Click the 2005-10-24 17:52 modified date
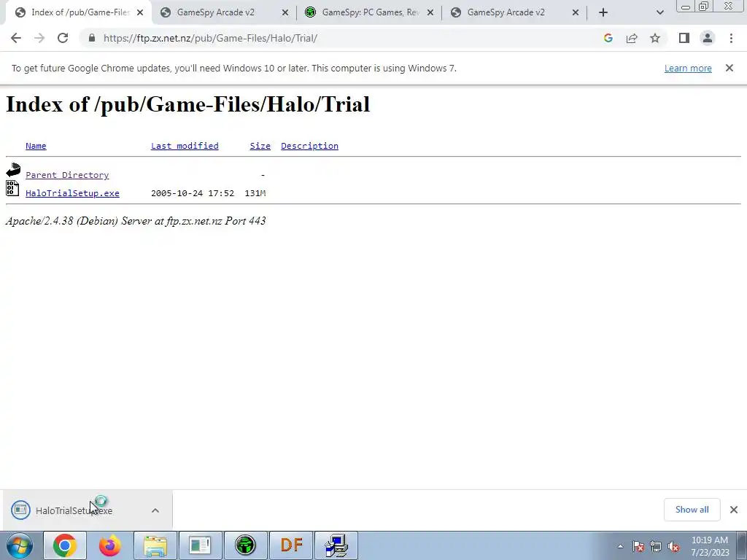The height and width of the screenshot is (560, 747). (193, 192)
